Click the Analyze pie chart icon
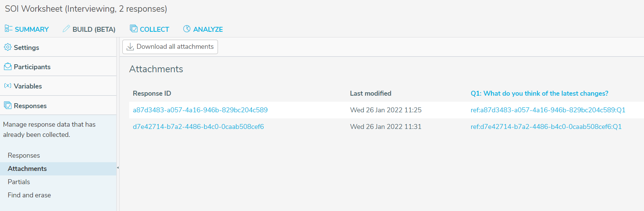Screen dimensions: 644x211 click(x=187, y=29)
